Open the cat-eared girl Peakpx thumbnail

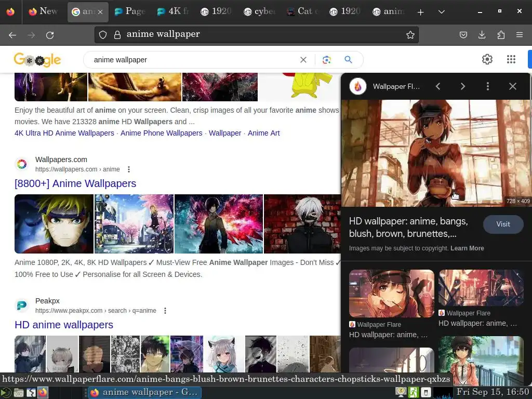click(223, 354)
